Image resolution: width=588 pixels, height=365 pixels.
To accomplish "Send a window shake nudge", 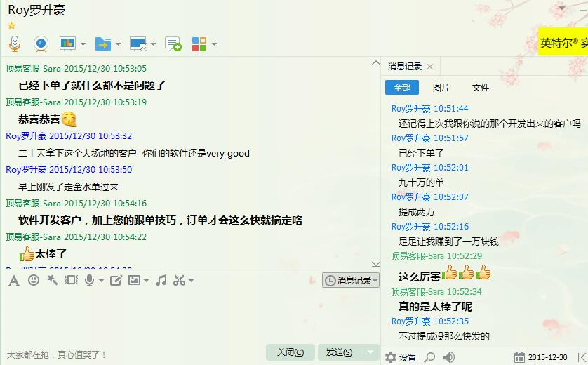I will [71, 280].
